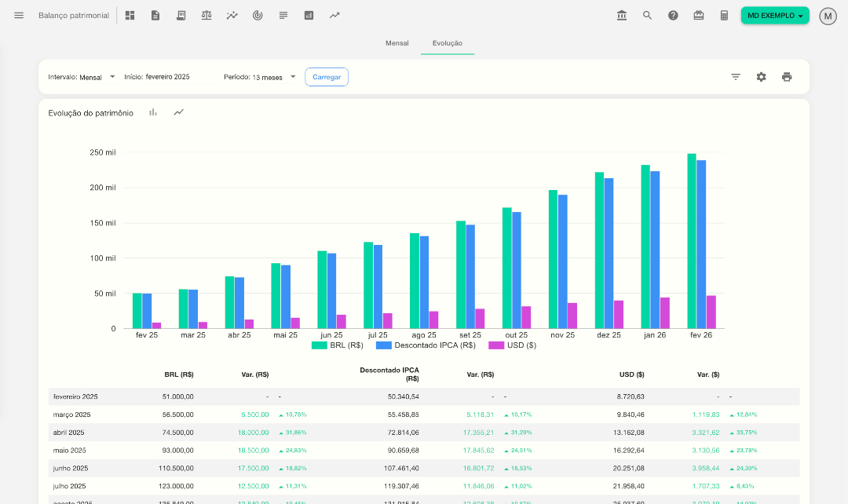Click the dashboard grid icon

coord(130,15)
